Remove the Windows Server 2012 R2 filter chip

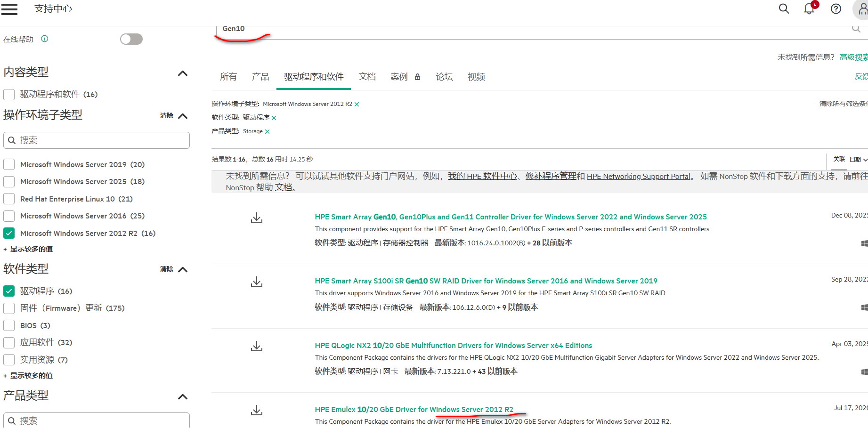coord(357,105)
